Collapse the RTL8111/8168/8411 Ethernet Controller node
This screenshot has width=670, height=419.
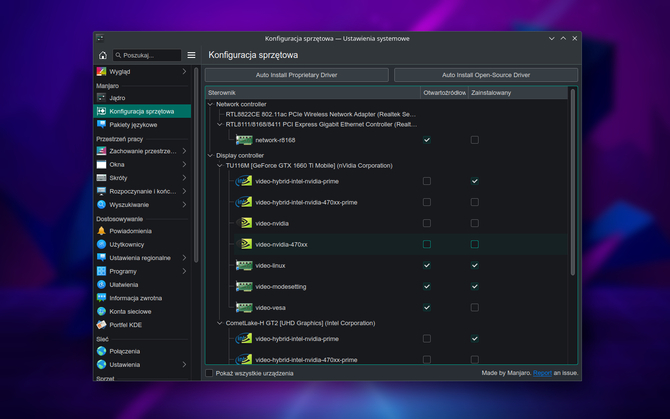[x=220, y=125]
